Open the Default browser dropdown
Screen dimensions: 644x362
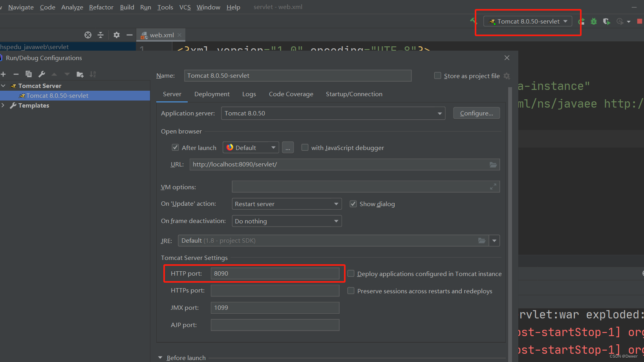pyautogui.click(x=251, y=148)
